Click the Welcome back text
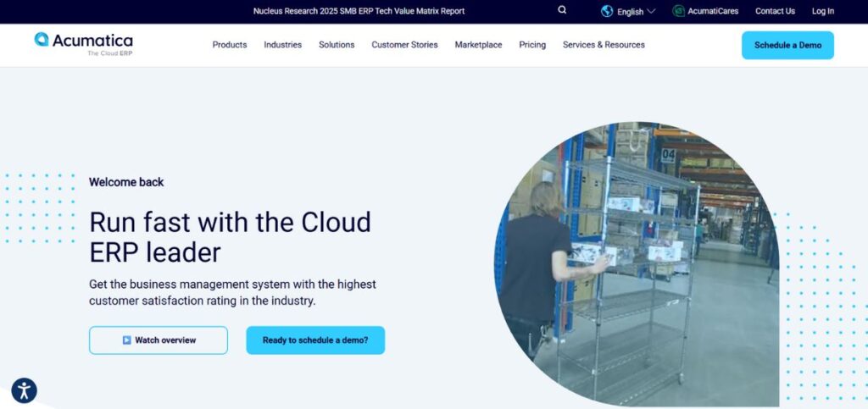 click(x=126, y=182)
